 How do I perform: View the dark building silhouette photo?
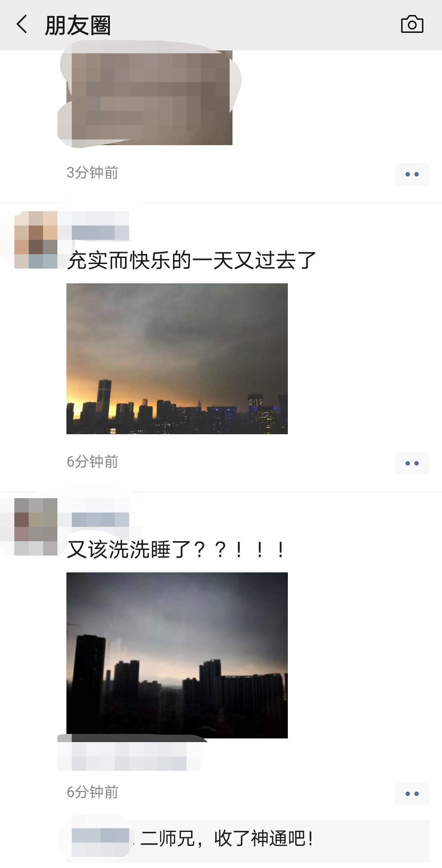177,655
